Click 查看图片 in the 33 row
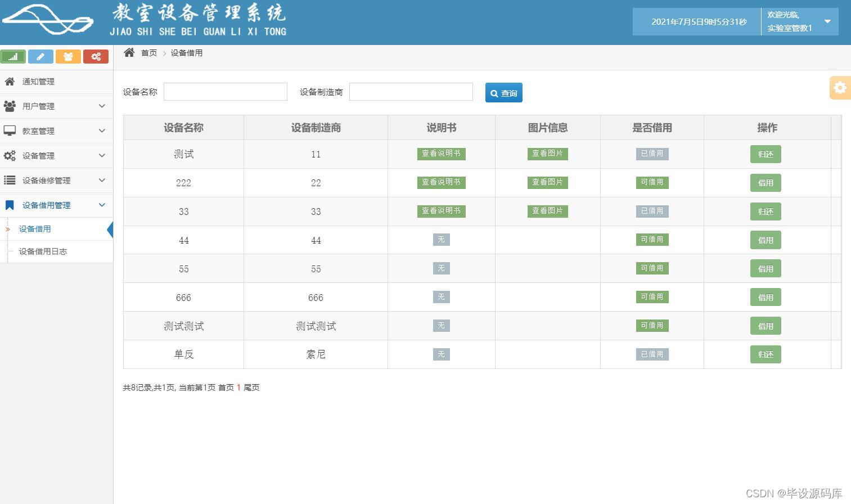The height and width of the screenshot is (504, 851). click(x=547, y=211)
